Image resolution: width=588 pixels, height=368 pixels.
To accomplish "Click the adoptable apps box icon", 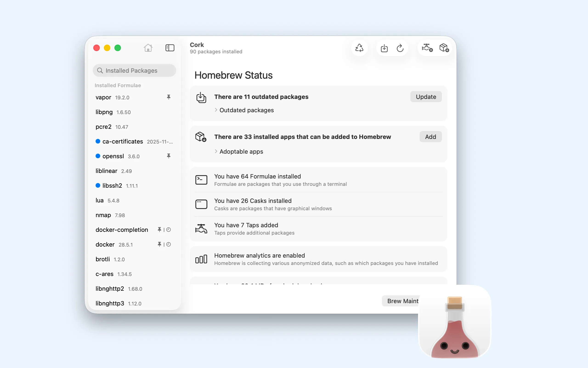I will pos(201,137).
